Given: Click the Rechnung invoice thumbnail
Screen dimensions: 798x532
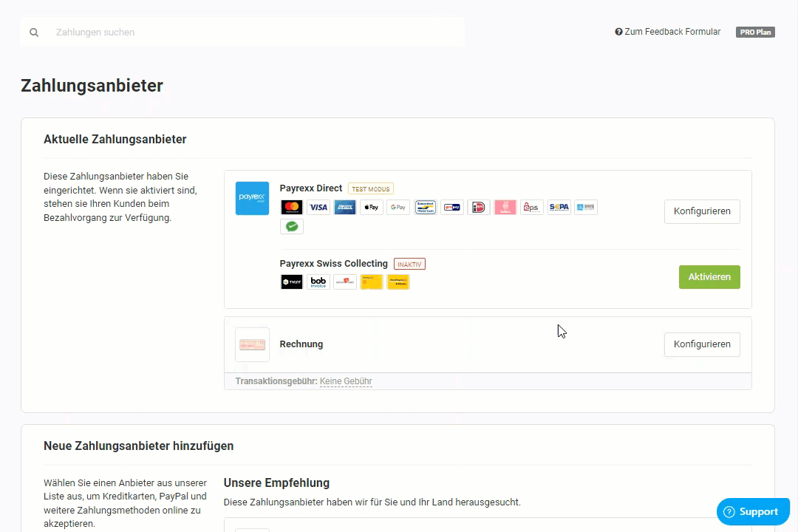Looking at the screenshot, I should coord(252,344).
